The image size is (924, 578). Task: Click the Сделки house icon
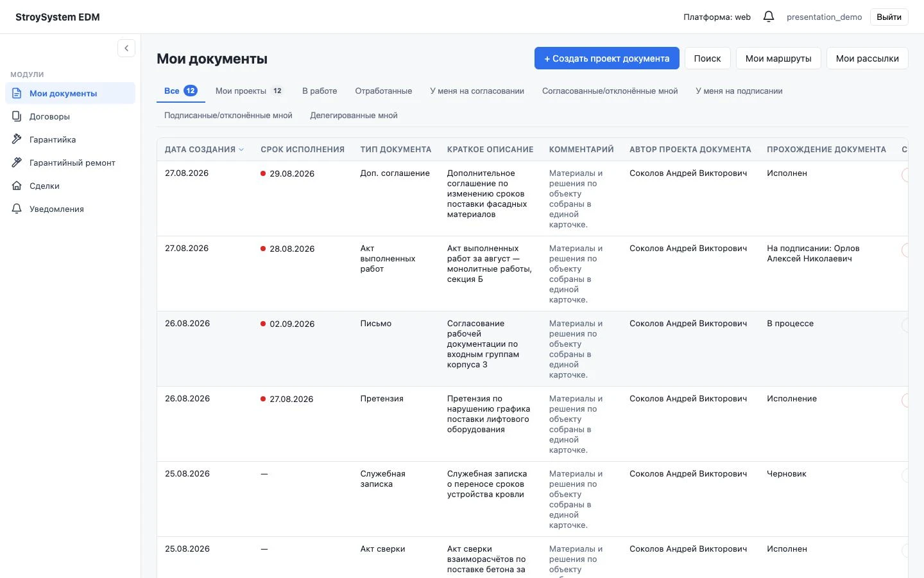coord(17,186)
